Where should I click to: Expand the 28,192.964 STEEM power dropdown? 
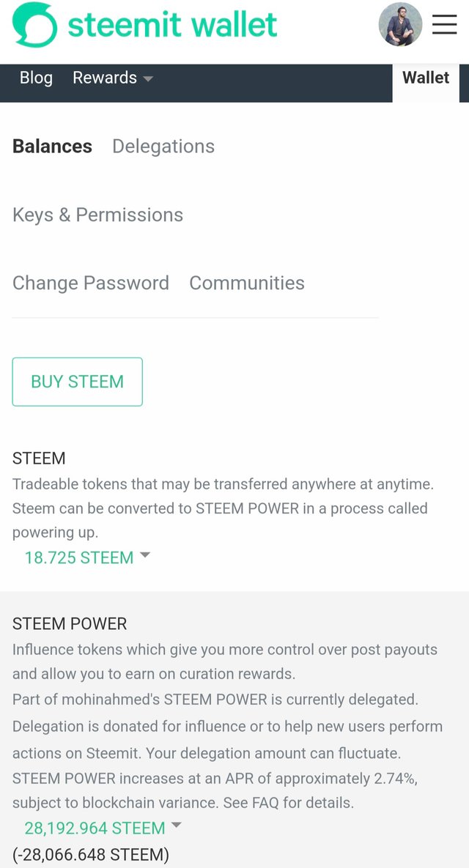pos(95,828)
